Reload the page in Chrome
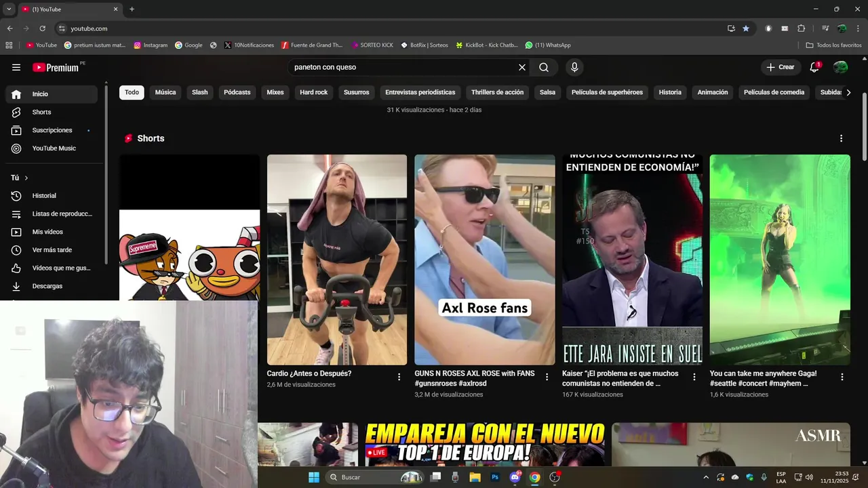Viewport: 868px width, 488px height. point(42,28)
